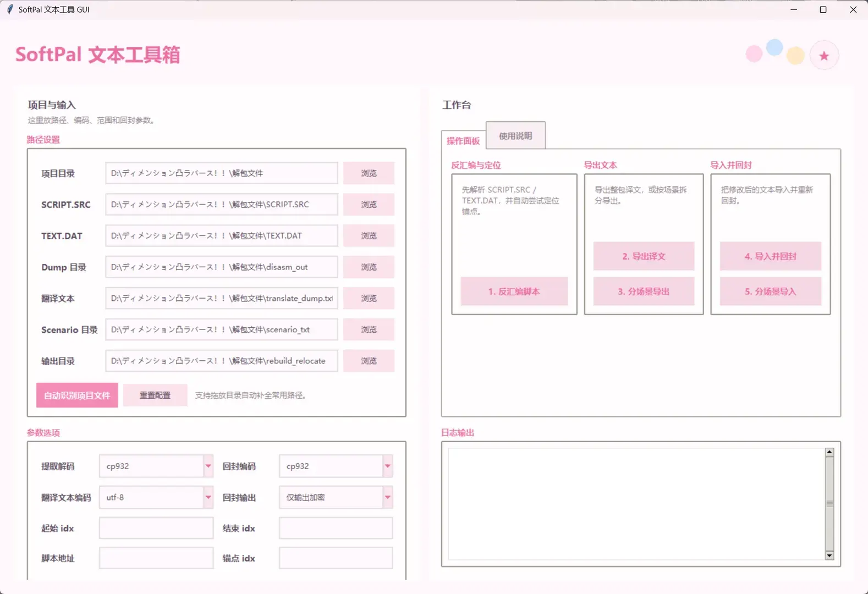
Task: Click 自动识别项目文件 button
Action: coord(77,395)
